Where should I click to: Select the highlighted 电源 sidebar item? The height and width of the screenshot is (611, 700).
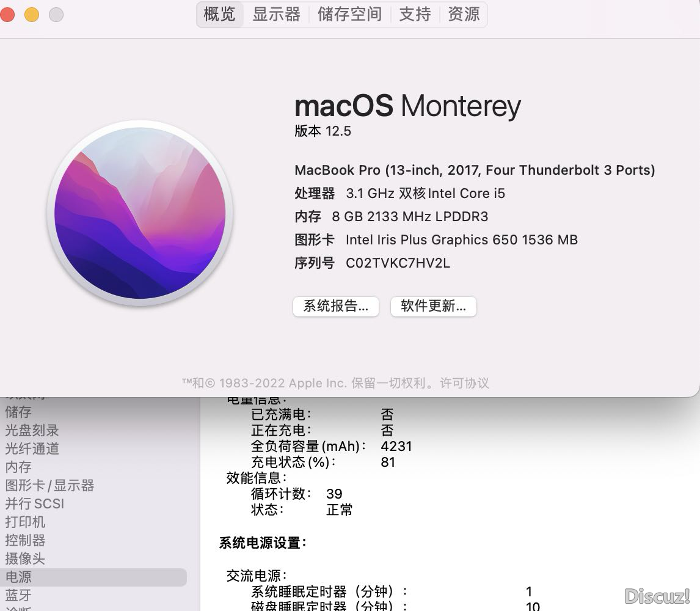93,577
